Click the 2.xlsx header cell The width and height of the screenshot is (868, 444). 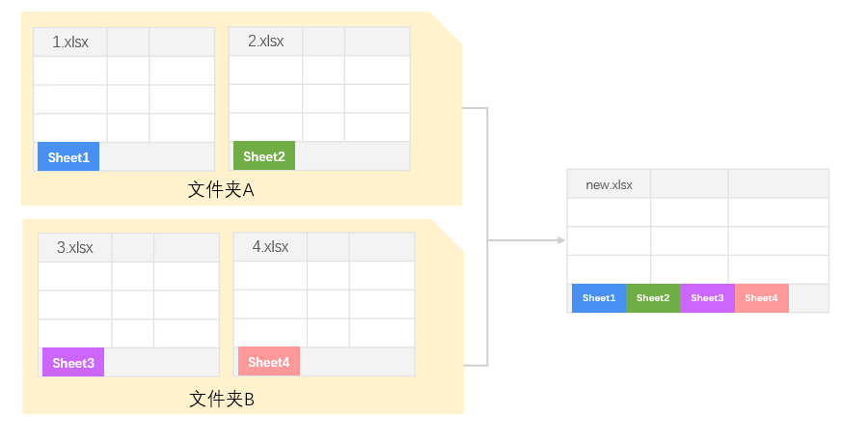(265, 42)
